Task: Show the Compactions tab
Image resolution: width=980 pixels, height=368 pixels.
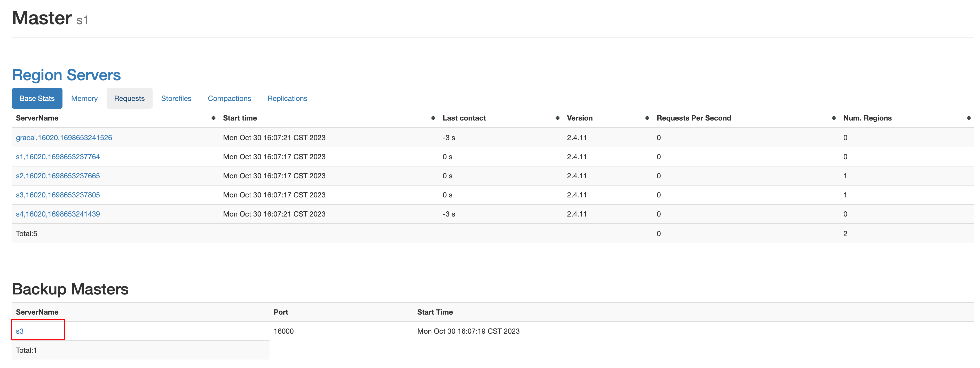Action: (230, 99)
